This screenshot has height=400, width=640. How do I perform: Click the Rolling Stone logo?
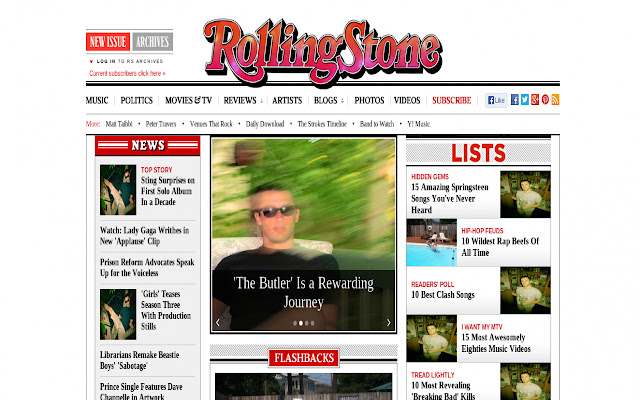(x=322, y=51)
